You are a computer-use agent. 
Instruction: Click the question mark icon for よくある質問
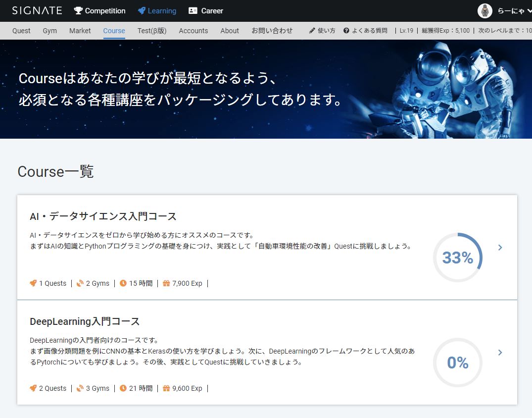[x=346, y=31]
